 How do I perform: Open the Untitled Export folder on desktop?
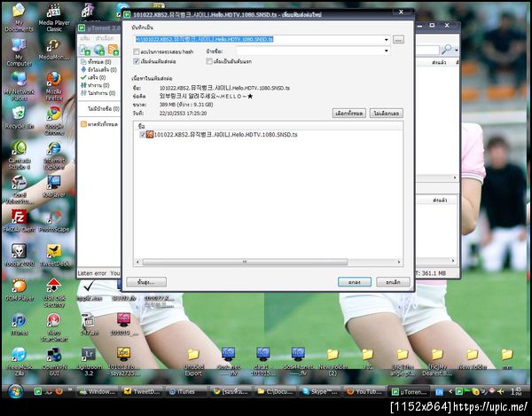click(193, 363)
